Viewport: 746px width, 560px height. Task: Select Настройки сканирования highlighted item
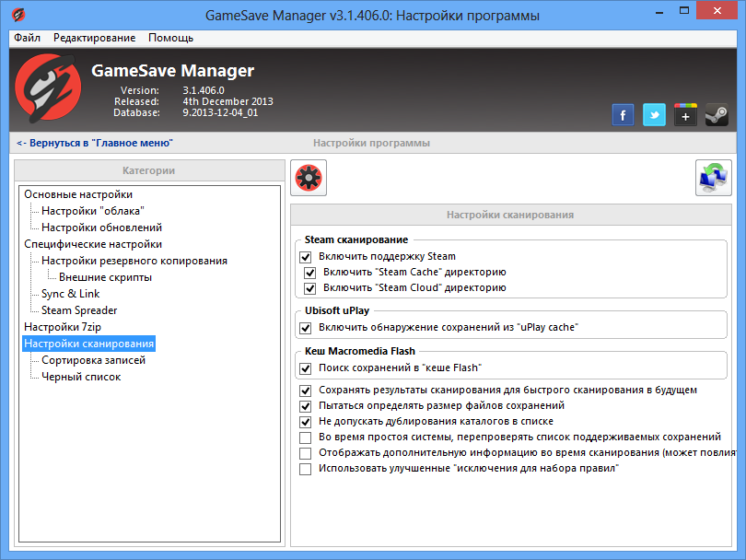pyautogui.click(x=89, y=344)
